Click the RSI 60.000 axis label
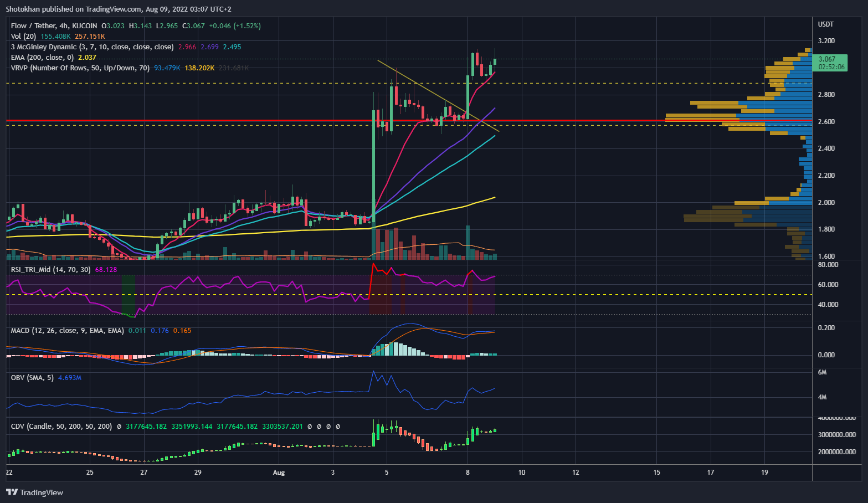The width and height of the screenshot is (868, 503). tap(828, 285)
